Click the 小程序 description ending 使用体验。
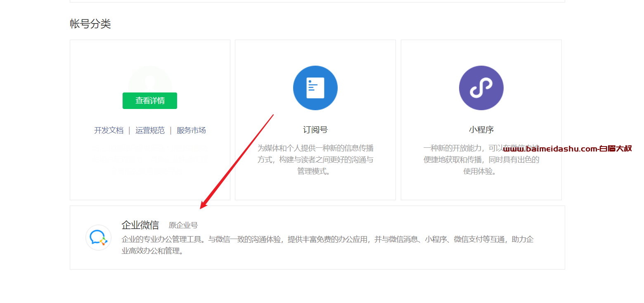 click(x=481, y=159)
